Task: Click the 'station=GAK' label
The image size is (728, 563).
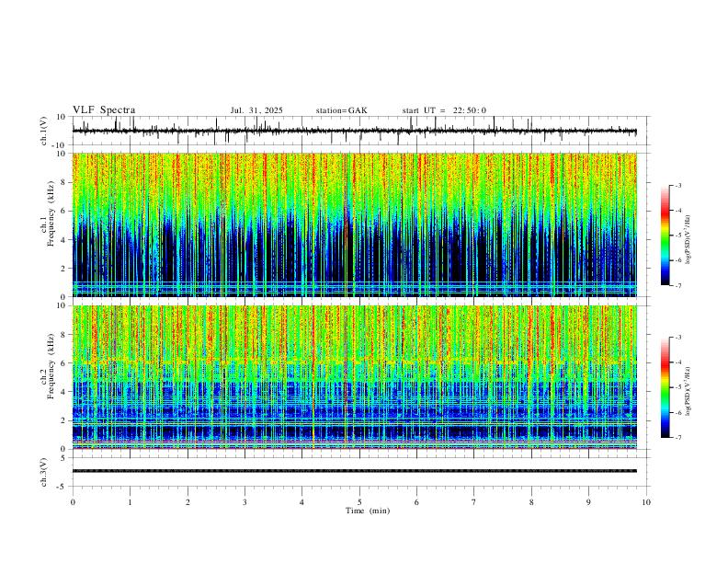Action: (x=341, y=110)
